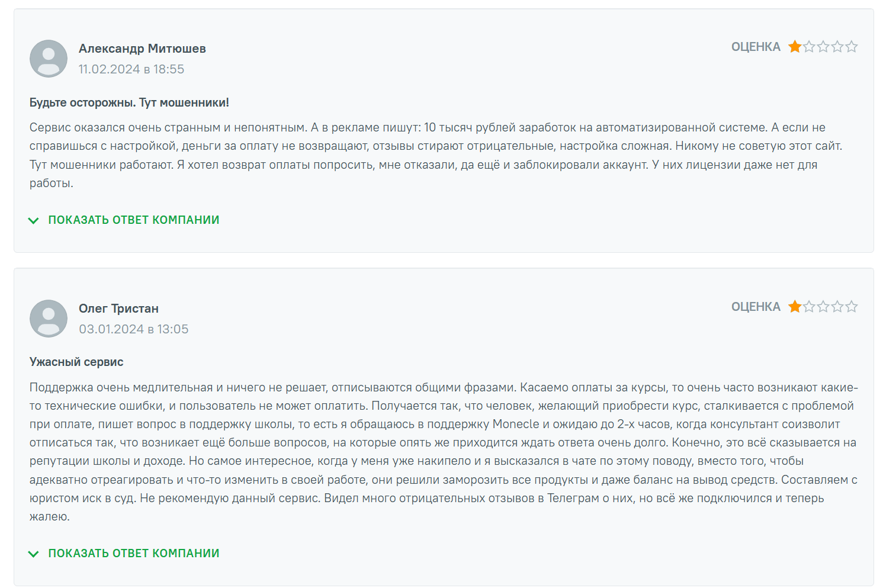
Task: Click the filled star in Александр Митюшев's rating
Action: [x=795, y=47]
